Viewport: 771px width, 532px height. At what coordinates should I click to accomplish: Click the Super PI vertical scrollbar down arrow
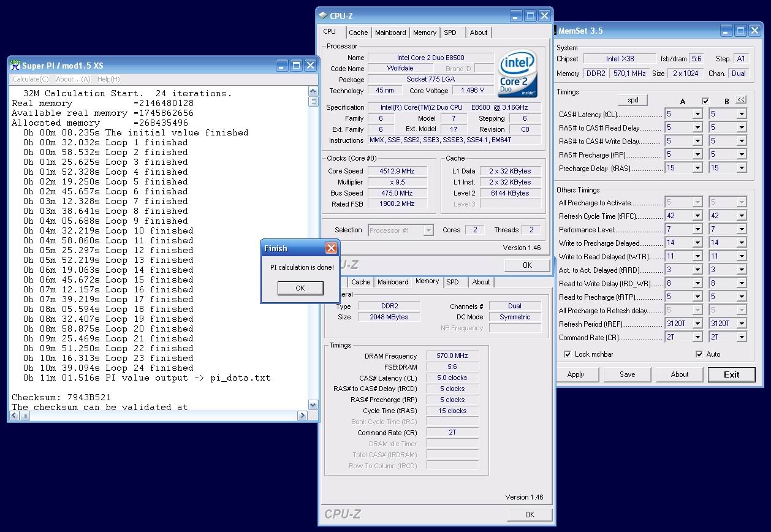[313, 405]
